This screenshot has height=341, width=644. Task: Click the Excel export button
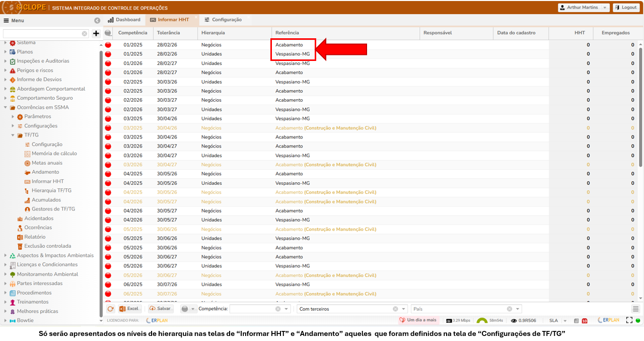coord(129,309)
